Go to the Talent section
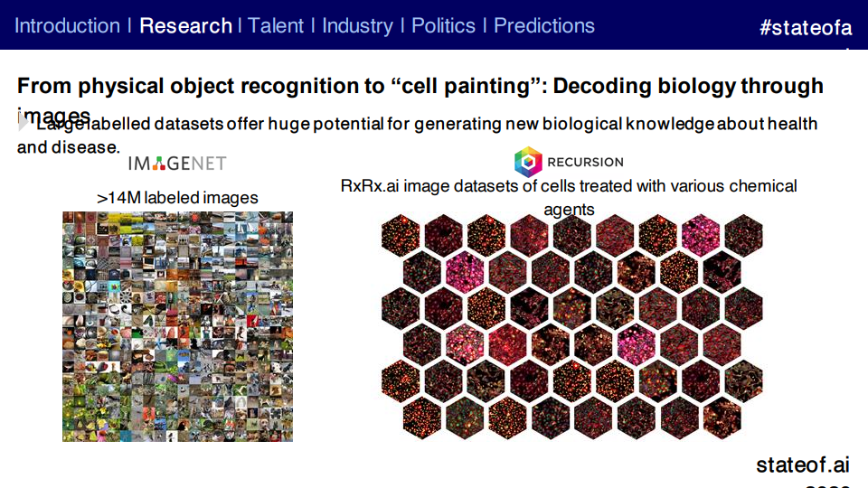 [275, 25]
